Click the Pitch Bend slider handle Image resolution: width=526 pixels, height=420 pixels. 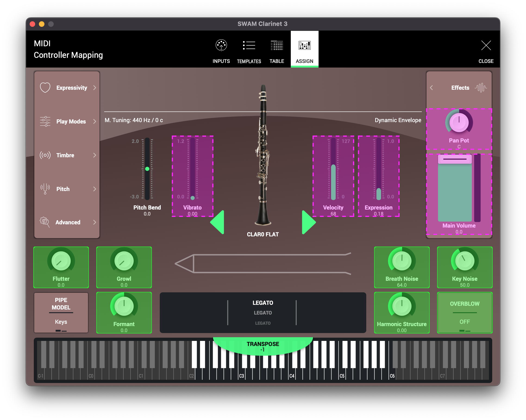147,169
